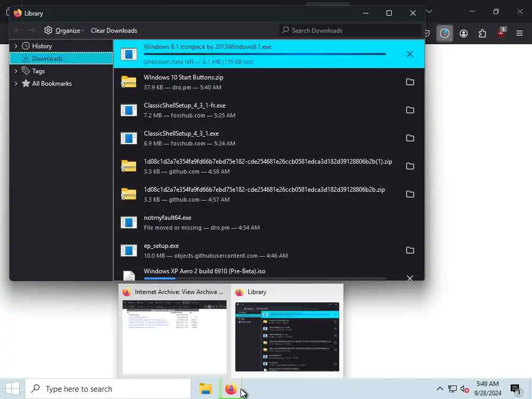
Task: Cancel the Windows 8.1 Iconpack download
Action: 410,54
